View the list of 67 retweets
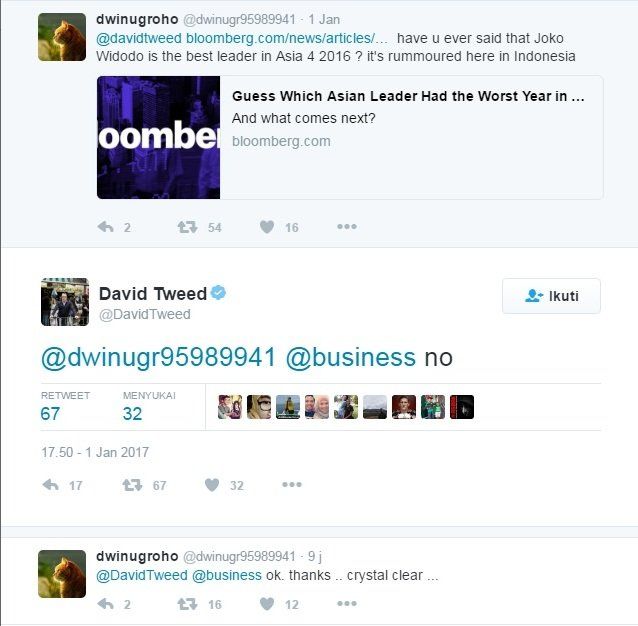The width and height of the screenshot is (638, 626). tap(65, 407)
